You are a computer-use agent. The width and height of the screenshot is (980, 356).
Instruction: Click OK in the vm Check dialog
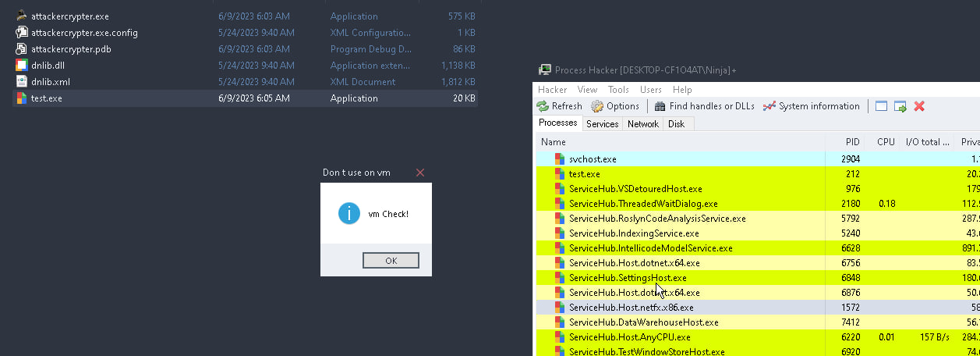391,261
